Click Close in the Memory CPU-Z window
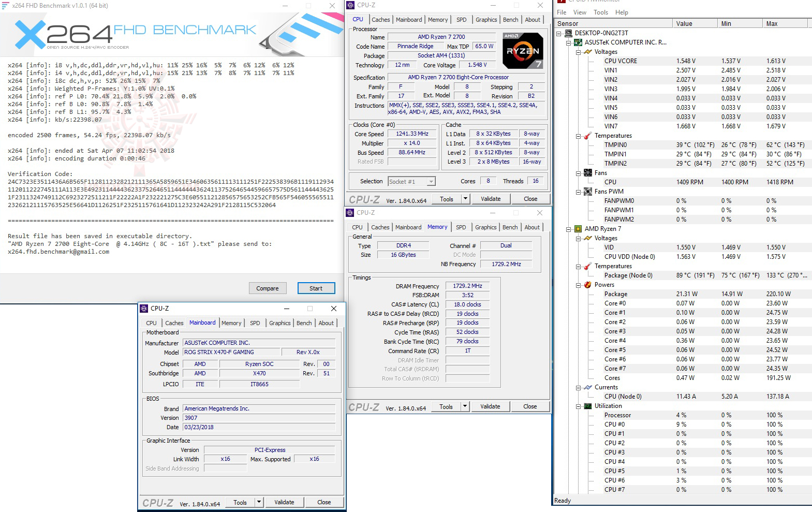Screen dimensions: 812x512 530,406
